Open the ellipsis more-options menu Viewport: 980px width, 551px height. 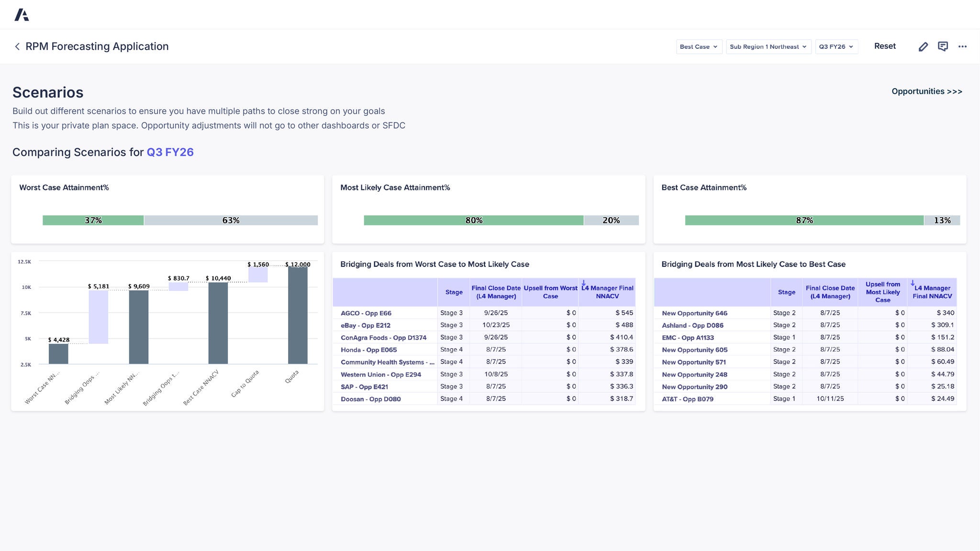coord(963,46)
